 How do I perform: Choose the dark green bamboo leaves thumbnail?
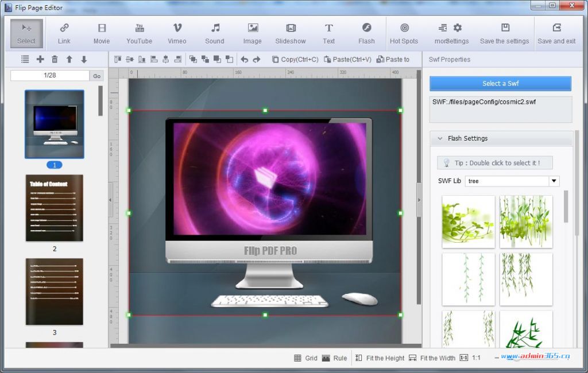coord(526,329)
